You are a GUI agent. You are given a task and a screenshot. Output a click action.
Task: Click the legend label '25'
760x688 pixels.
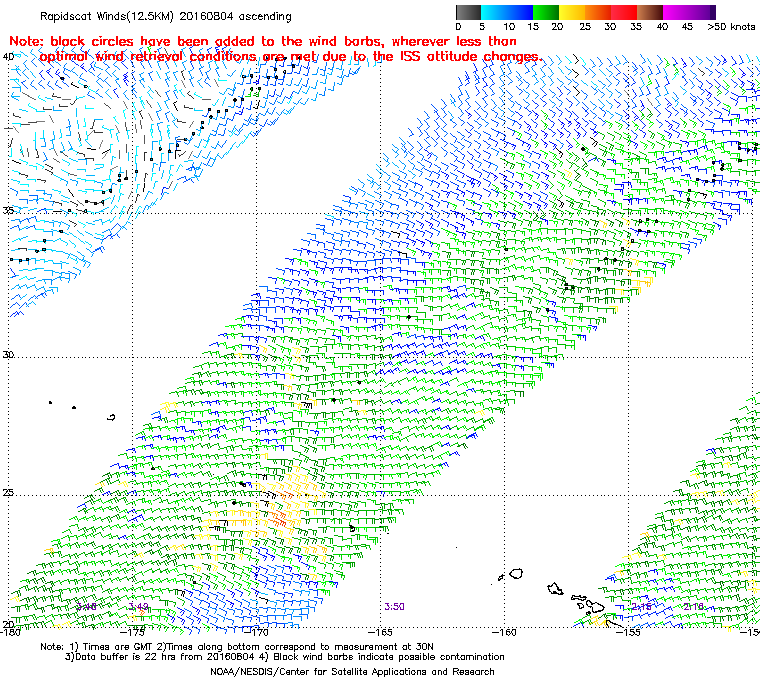click(x=585, y=27)
